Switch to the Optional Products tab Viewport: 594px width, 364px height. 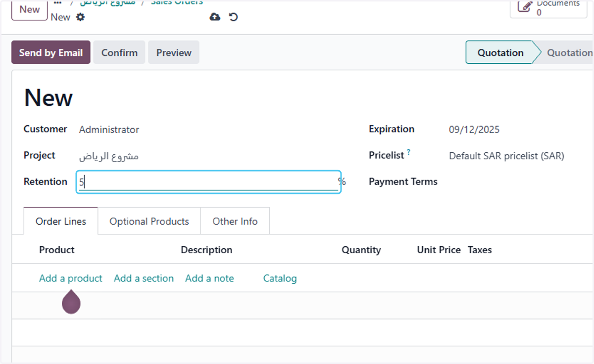point(149,221)
